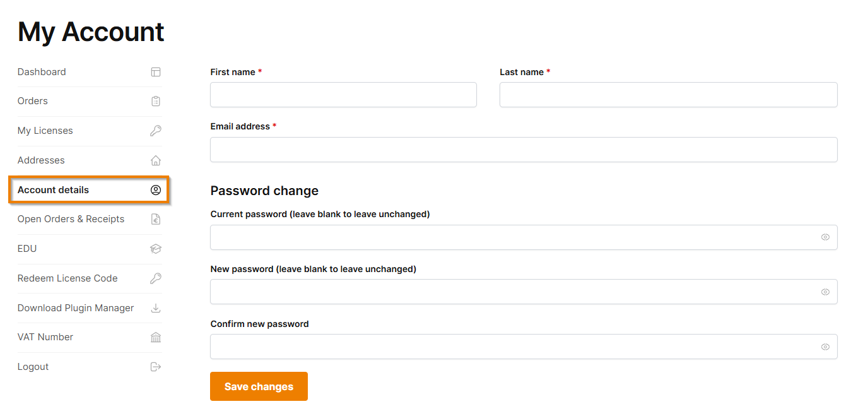
Task: Click the EDU graduation cap icon
Action: [x=156, y=249]
